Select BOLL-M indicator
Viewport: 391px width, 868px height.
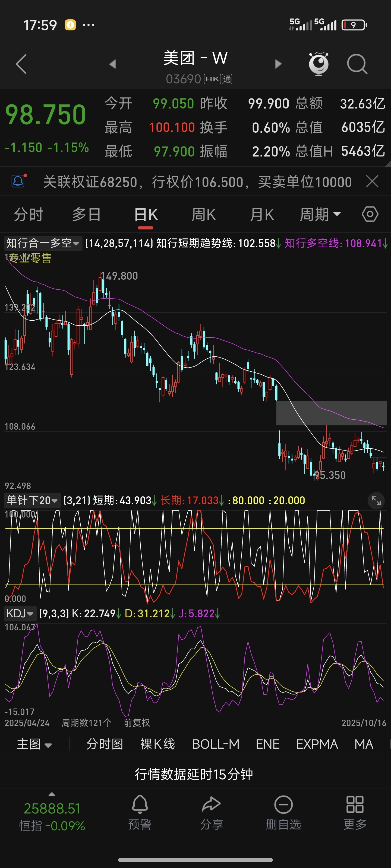pyautogui.click(x=216, y=744)
